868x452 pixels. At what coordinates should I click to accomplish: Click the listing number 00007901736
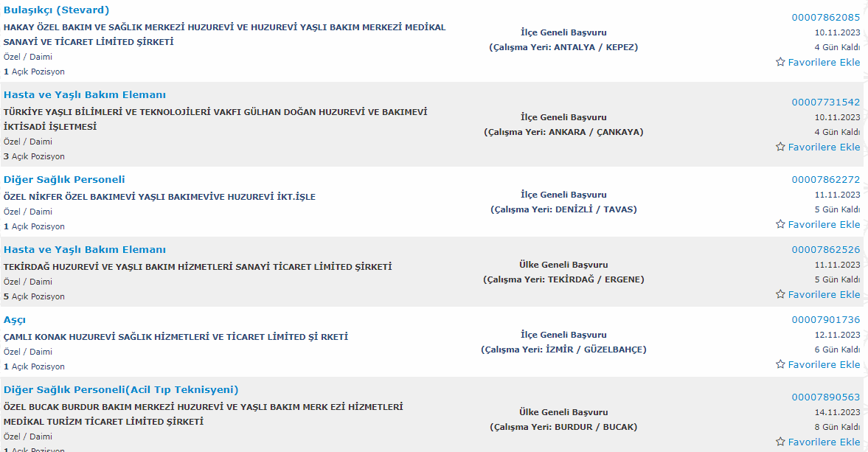(826, 319)
